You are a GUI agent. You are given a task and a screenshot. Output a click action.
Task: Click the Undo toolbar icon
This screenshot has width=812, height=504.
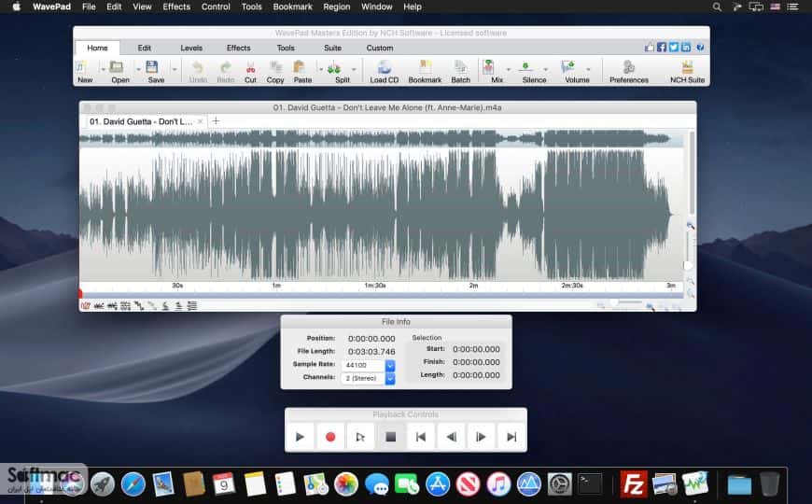(197, 72)
